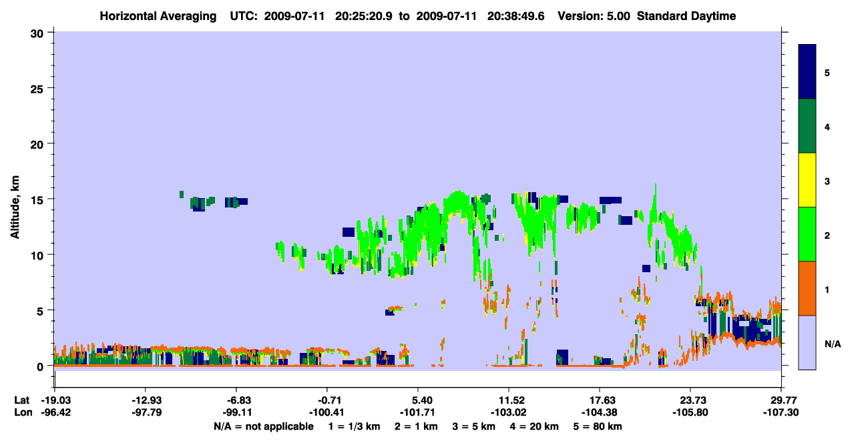868x445 pixels.
Task: Click the colorbar label 4
Action: 827,126
